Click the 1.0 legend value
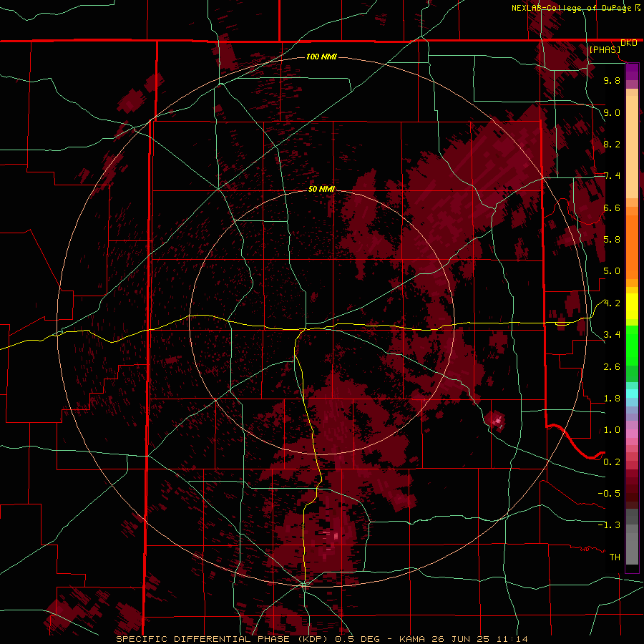The width and height of the screenshot is (644, 644). (x=612, y=430)
